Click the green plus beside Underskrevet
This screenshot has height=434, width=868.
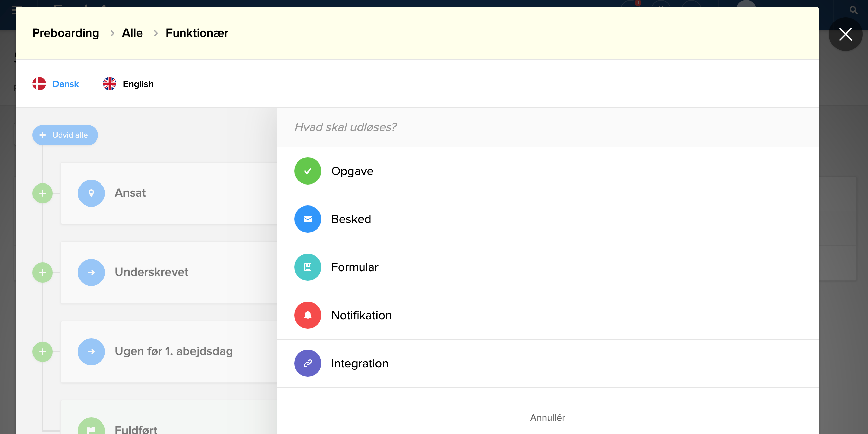pos(43,273)
